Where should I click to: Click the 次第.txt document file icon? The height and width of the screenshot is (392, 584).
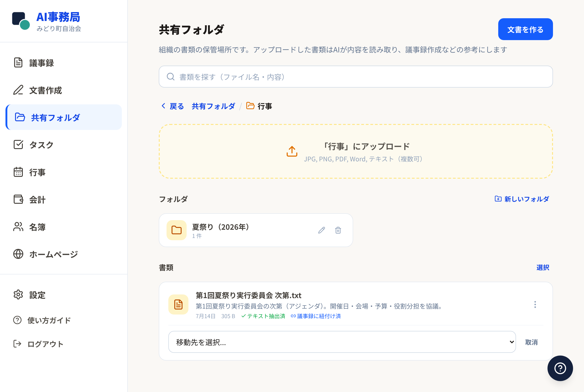coord(178,304)
